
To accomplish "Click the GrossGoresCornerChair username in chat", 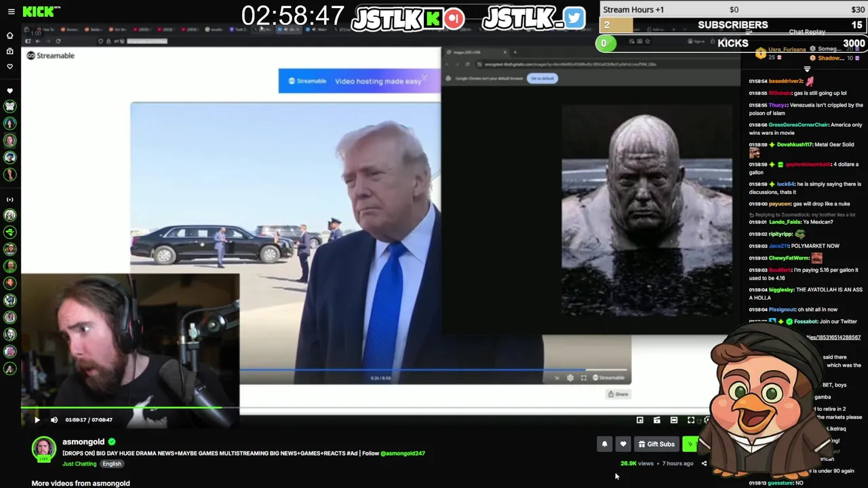I will point(798,125).
